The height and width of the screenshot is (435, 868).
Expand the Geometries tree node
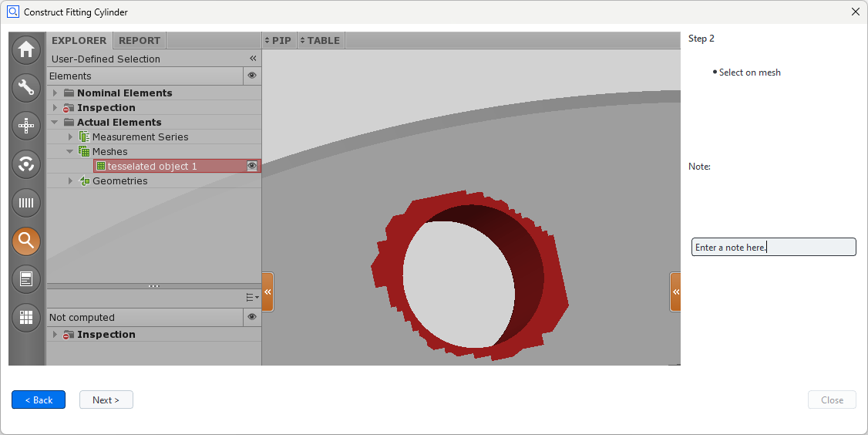[x=70, y=181]
